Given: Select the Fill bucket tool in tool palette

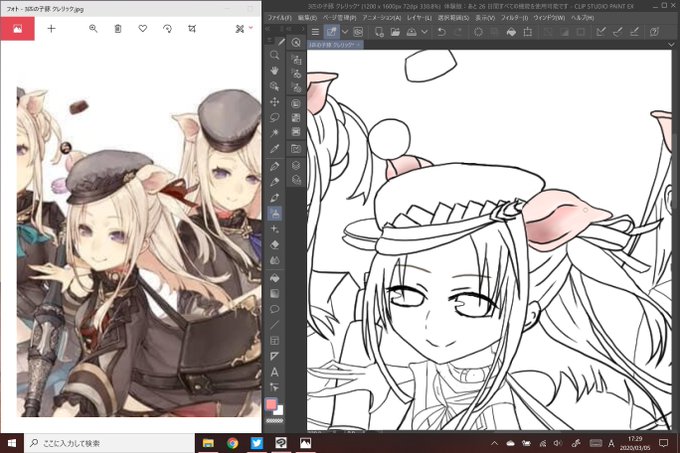Looking at the screenshot, I should [275, 278].
